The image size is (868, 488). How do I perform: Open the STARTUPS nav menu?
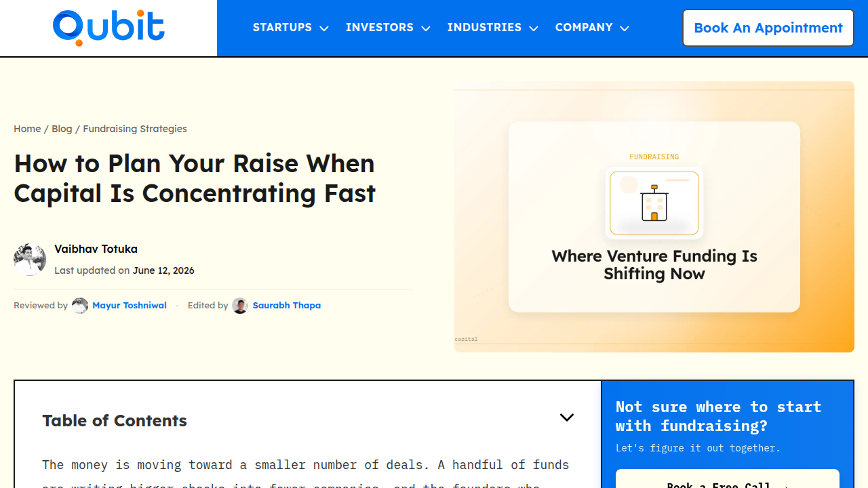tap(283, 28)
